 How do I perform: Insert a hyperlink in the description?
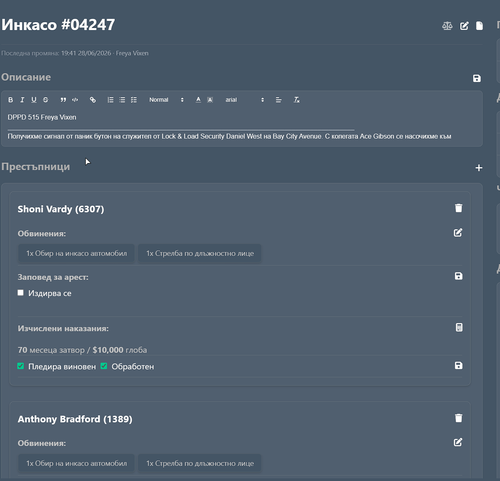coord(93,100)
